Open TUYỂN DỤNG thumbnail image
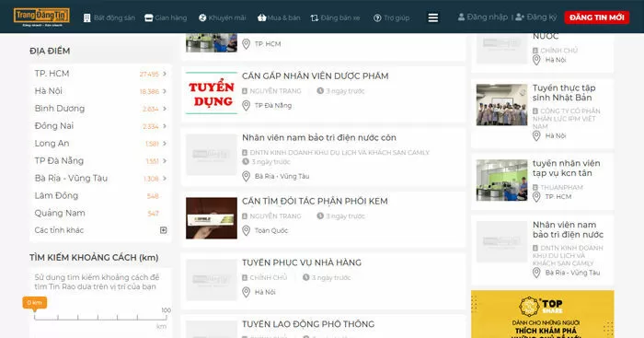Image resolution: width=644 pixels, height=338 pixels. pyautogui.click(x=212, y=93)
